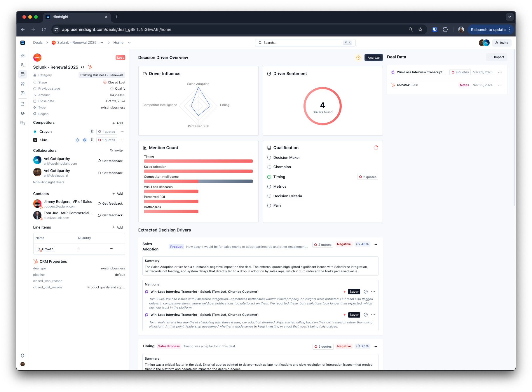Toggle the Decision Criteria qualification
Screen dimensions: 532x392
coord(269,196)
